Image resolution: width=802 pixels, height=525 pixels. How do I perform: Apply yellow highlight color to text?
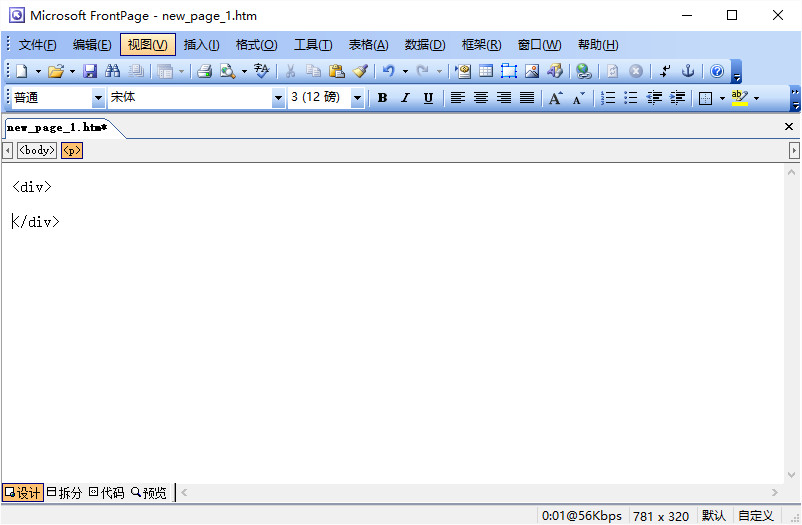[740, 98]
